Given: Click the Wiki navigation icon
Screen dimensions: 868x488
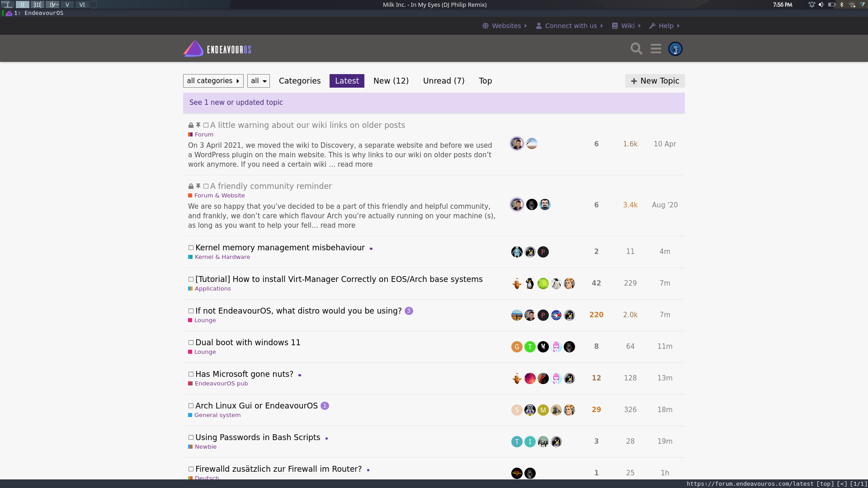Looking at the screenshot, I should [615, 26].
